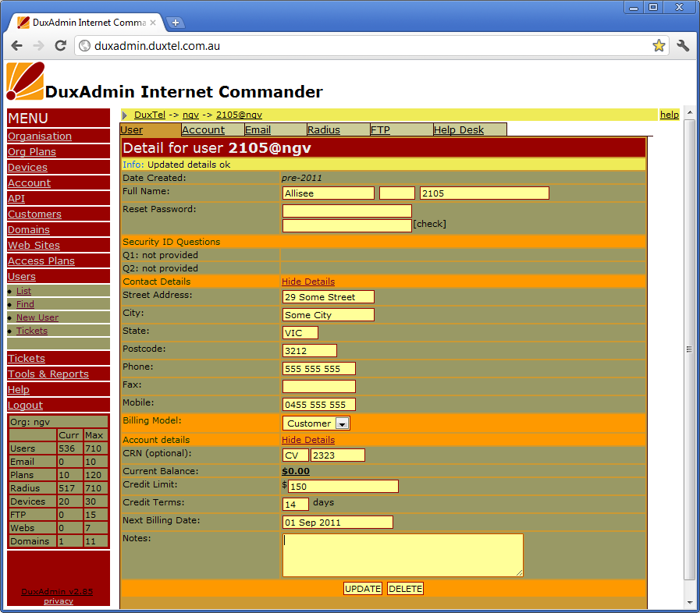Image resolution: width=700 pixels, height=613 pixels.
Task: Click the Find submenu link
Action: point(25,304)
